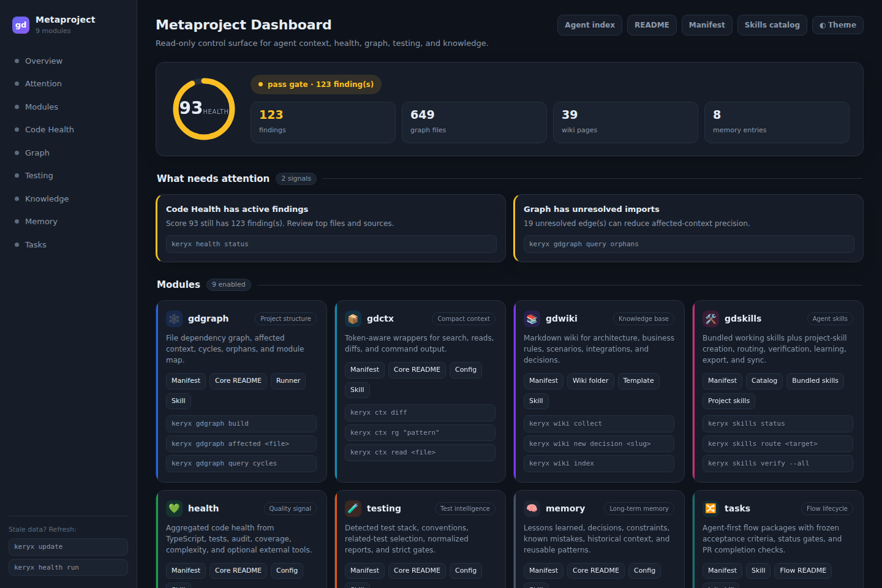Click the 123 findings stat card
The image size is (882, 588).
click(x=323, y=123)
